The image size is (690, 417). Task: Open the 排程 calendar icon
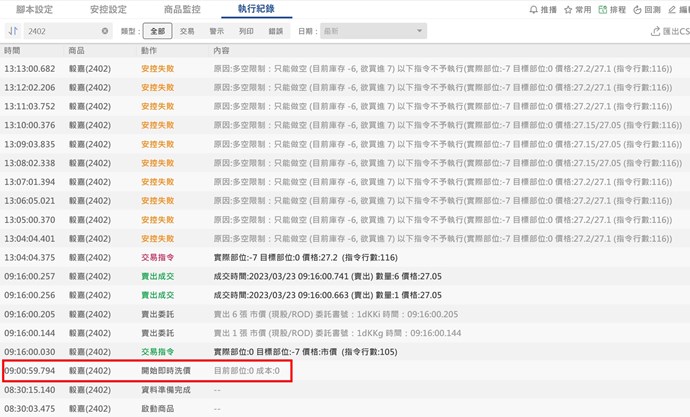click(604, 9)
